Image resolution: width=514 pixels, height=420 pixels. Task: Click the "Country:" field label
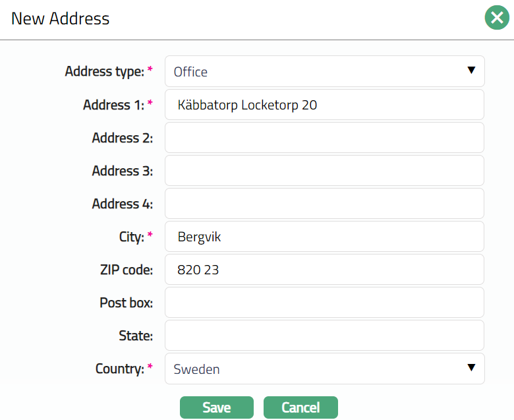coord(119,369)
